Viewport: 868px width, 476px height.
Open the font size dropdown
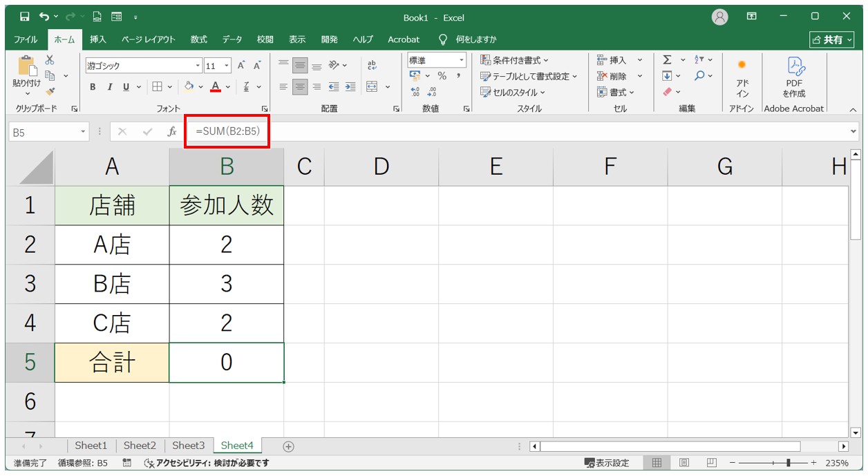[227, 66]
